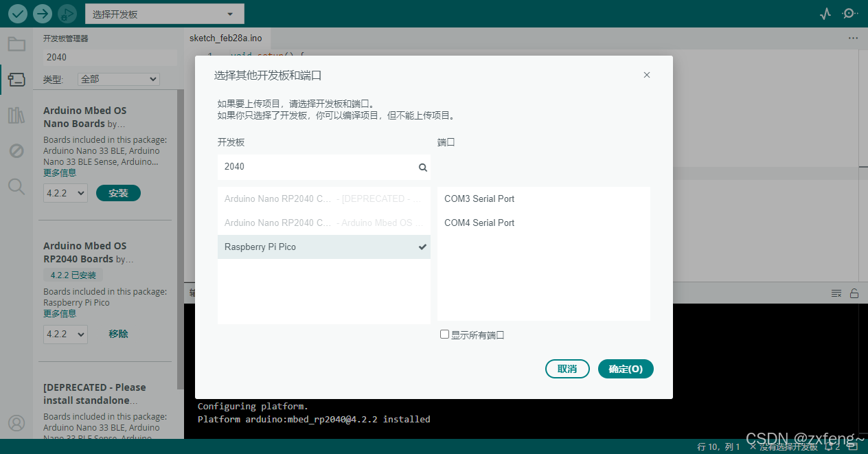Select COM3 Serial Port
Viewport: 868px width, 454px height.
pos(544,199)
